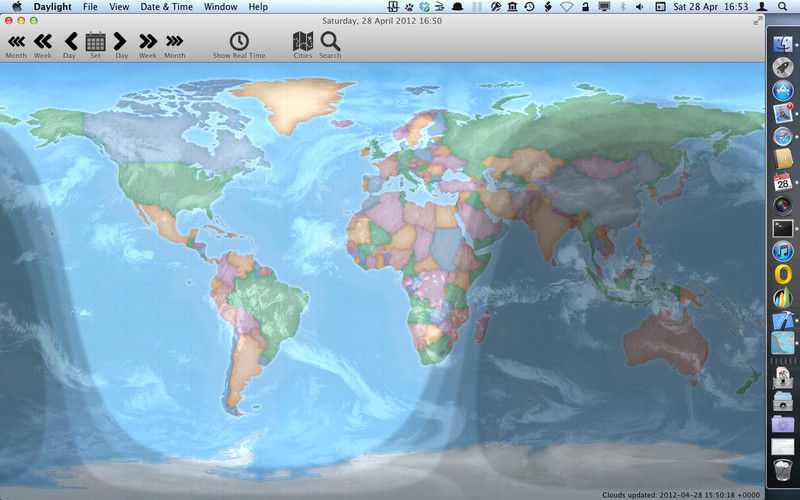This screenshot has width=800, height=500.
Task: Open the Date & Time menu
Action: pyautogui.click(x=166, y=7)
